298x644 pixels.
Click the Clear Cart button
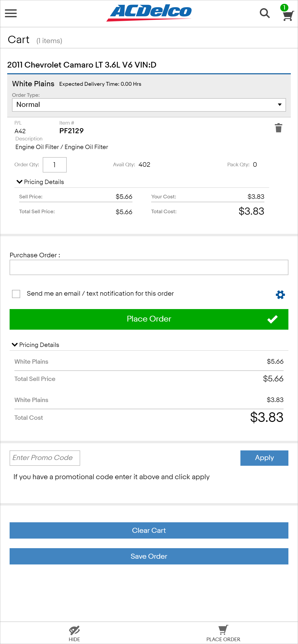tap(149, 530)
